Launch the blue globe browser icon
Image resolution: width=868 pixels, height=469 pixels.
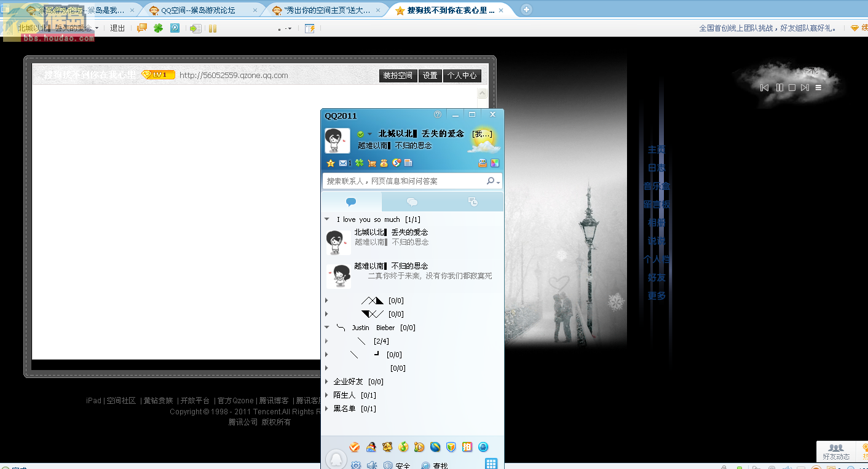tap(435, 447)
